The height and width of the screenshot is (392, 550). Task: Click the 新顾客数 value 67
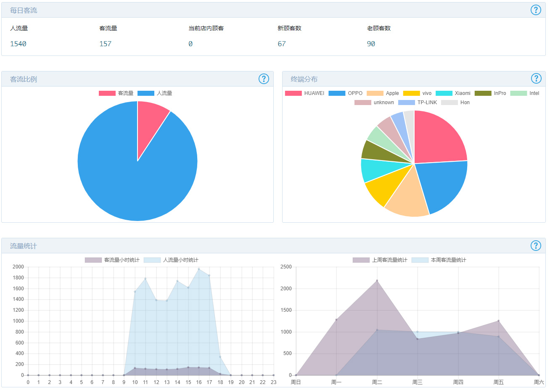[x=282, y=44]
